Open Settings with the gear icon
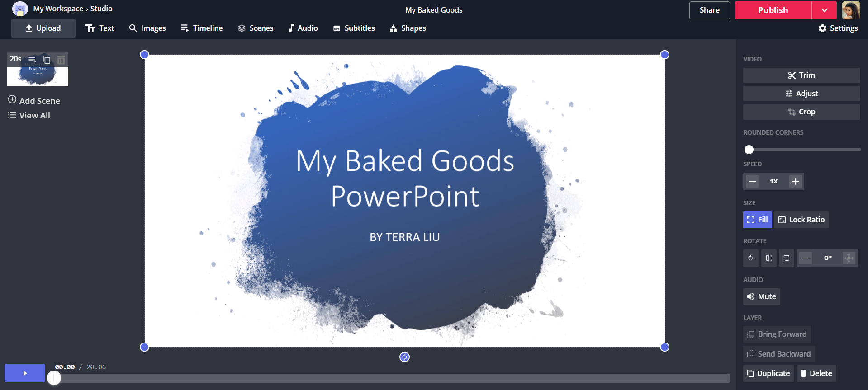The width and height of the screenshot is (868, 390). click(x=838, y=28)
